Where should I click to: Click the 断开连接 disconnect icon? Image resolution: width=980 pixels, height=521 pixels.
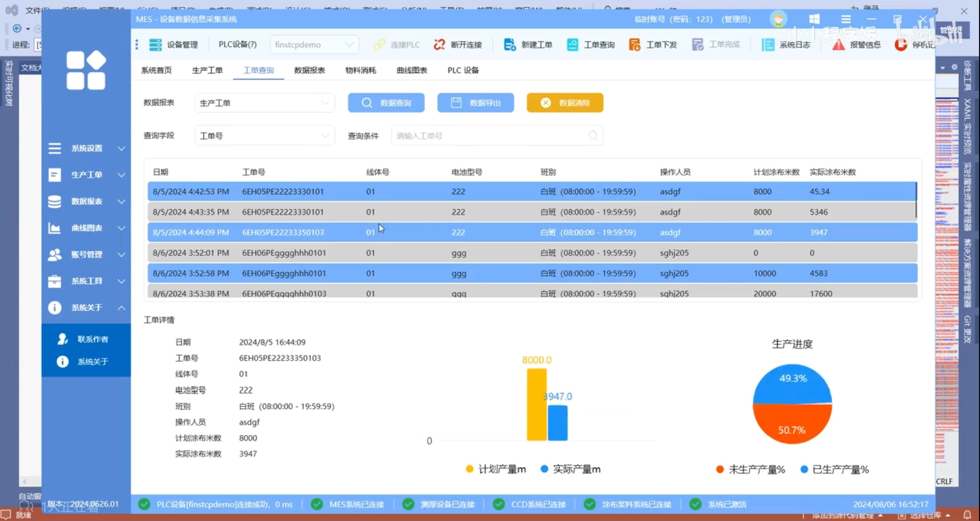pos(439,44)
